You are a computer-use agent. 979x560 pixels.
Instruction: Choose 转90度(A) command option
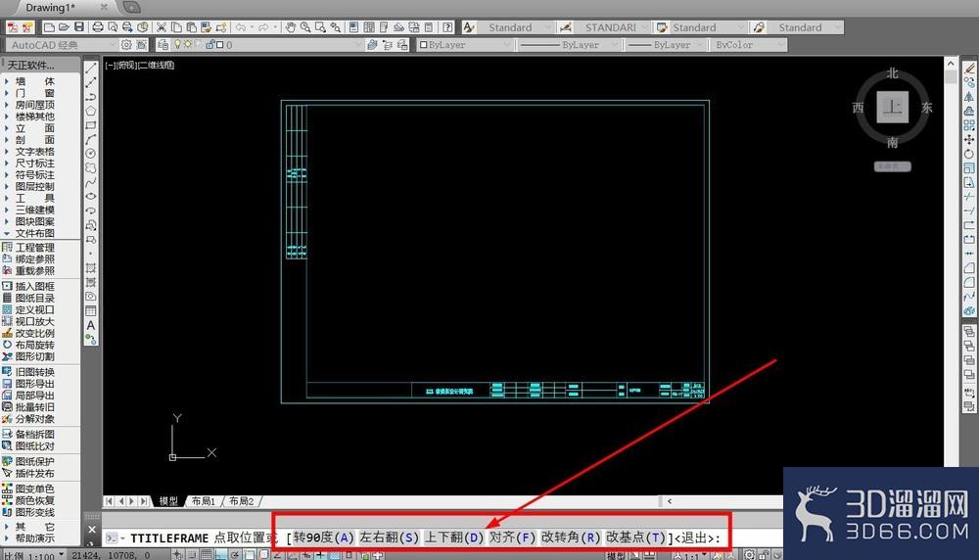point(323,537)
